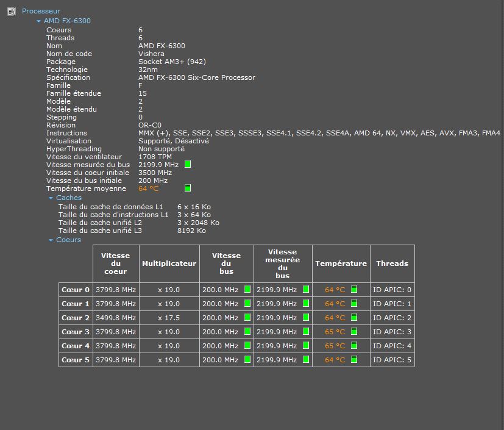The image size is (504, 430).
Task: Collapse the Coeurs section arrow
Action: pyautogui.click(x=51, y=240)
